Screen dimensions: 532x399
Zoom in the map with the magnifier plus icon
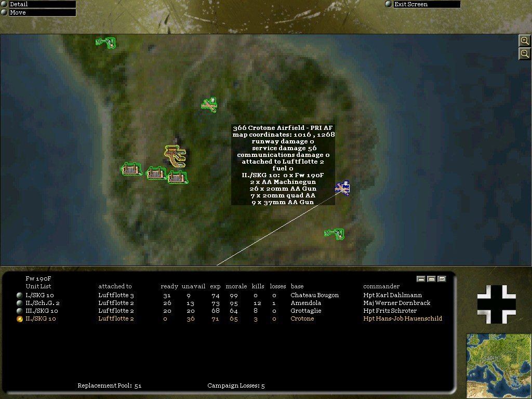point(525,41)
